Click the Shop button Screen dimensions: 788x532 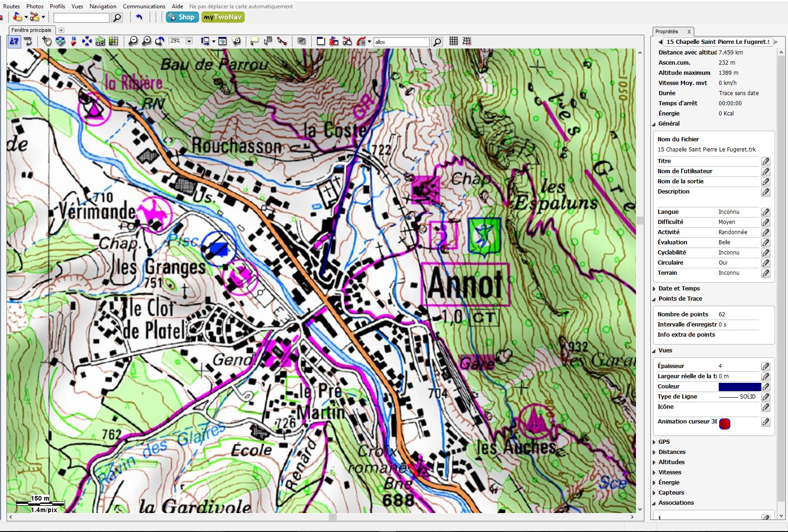tap(182, 17)
